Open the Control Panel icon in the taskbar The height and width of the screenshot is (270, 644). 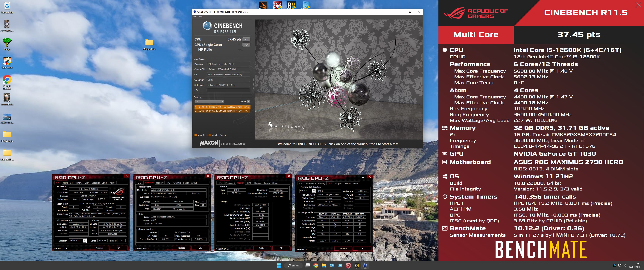click(332, 265)
